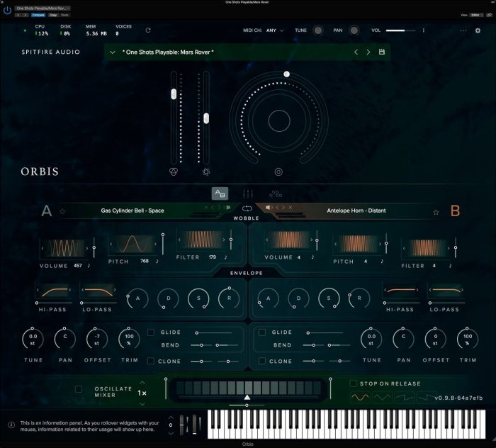
Task: Lower keyboard octave with down arrow
Action: [171, 433]
